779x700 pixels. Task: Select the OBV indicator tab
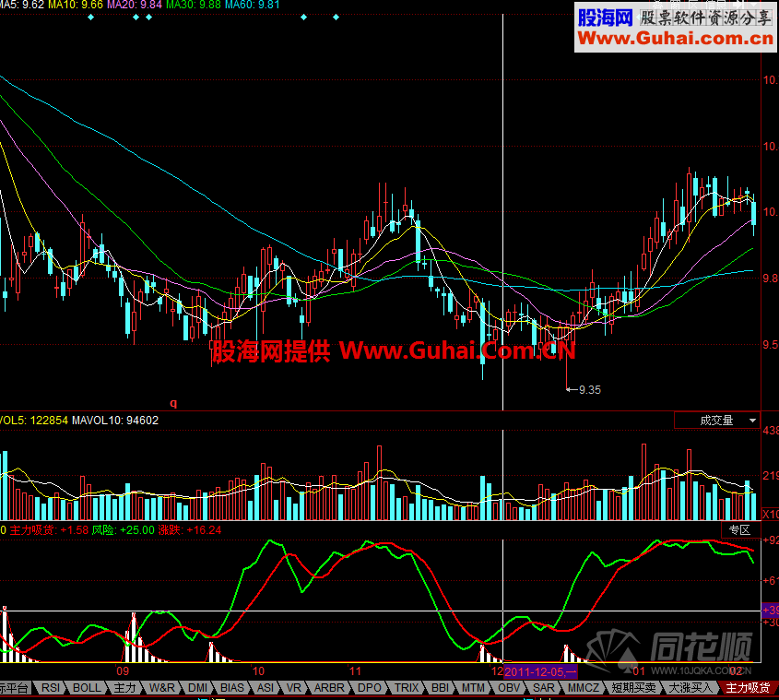pyautogui.click(x=509, y=688)
